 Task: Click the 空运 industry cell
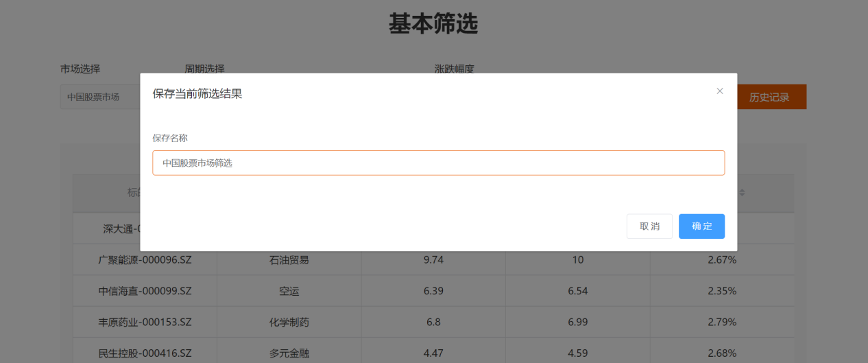tap(289, 291)
